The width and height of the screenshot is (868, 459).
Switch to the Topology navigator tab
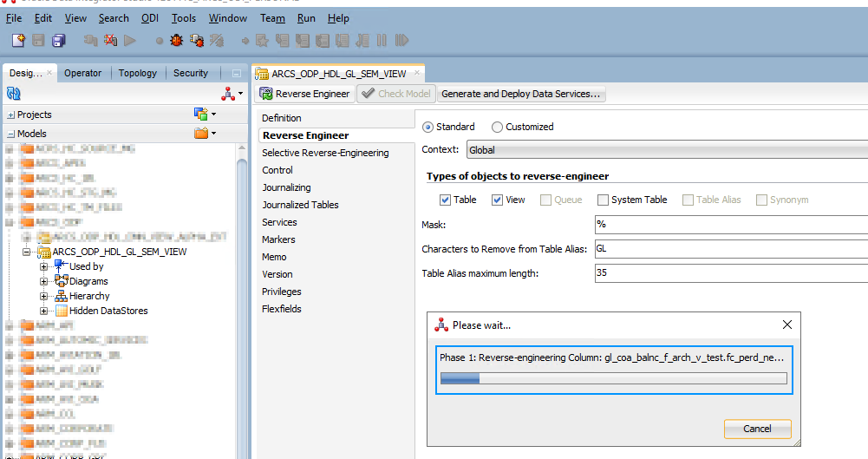click(x=137, y=73)
